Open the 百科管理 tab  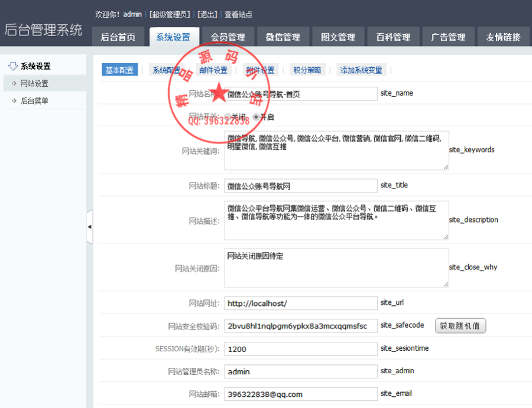[x=393, y=37]
